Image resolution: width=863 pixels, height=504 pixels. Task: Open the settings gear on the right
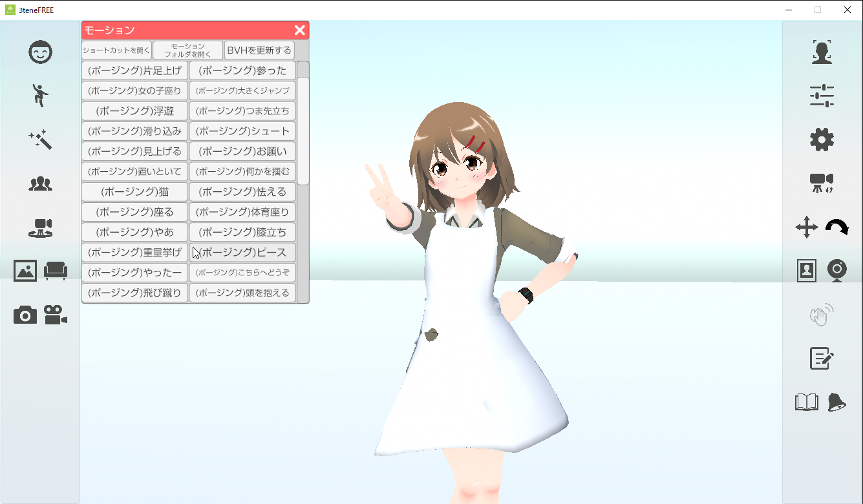click(821, 138)
